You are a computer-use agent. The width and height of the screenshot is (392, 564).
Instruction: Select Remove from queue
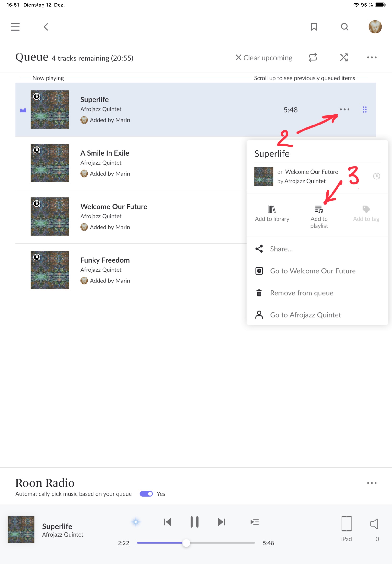[x=317, y=293]
